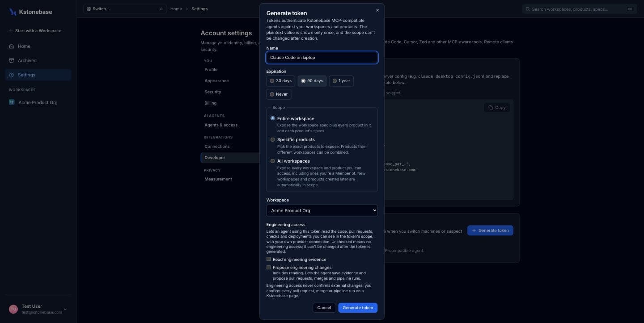The image size is (644, 323).
Task: Close the Generate token dialog with X
Action: coord(377,10)
